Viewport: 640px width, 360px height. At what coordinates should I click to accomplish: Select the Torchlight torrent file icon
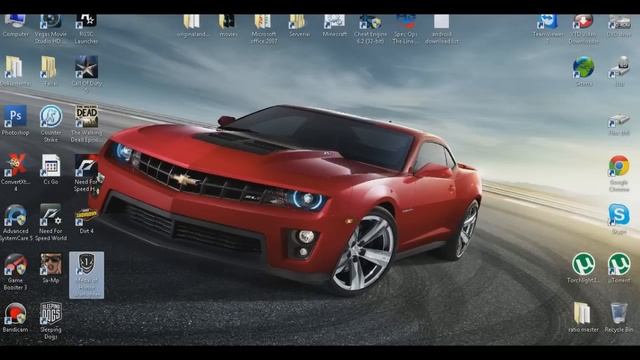point(583,268)
